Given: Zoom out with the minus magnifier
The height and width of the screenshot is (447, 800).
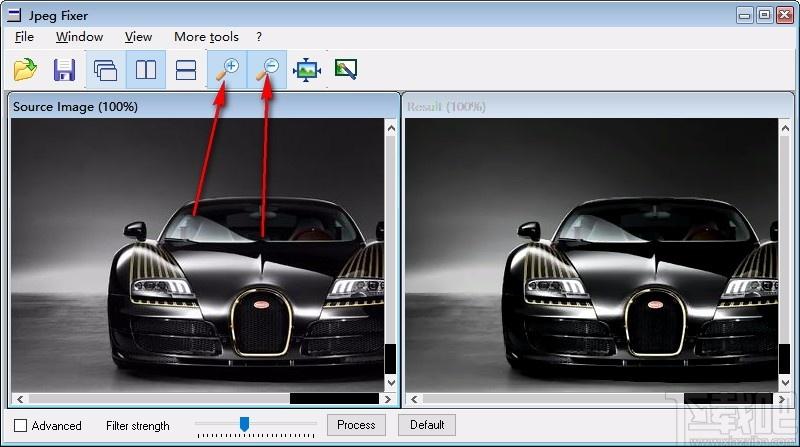Looking at the screenshot, I should (x=267, y=70).
